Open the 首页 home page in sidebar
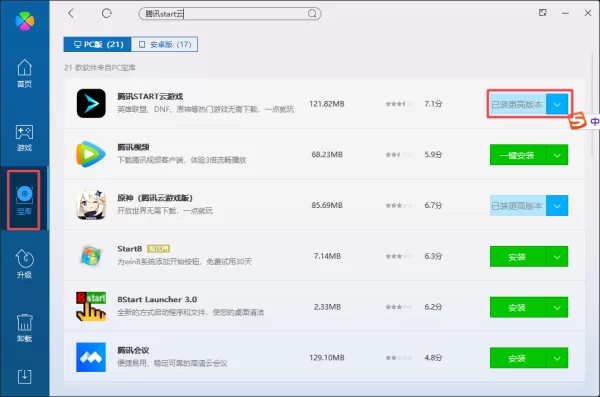 click(24, 74)
